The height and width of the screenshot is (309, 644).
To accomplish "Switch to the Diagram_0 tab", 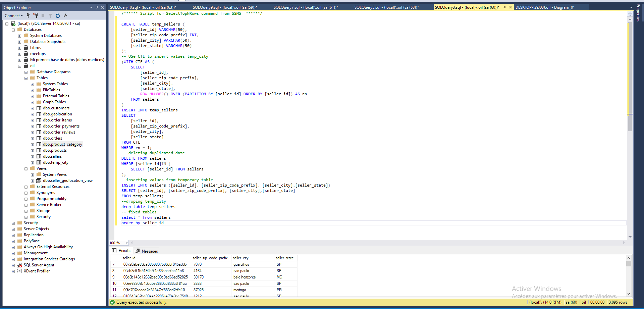I will [545, 7].
